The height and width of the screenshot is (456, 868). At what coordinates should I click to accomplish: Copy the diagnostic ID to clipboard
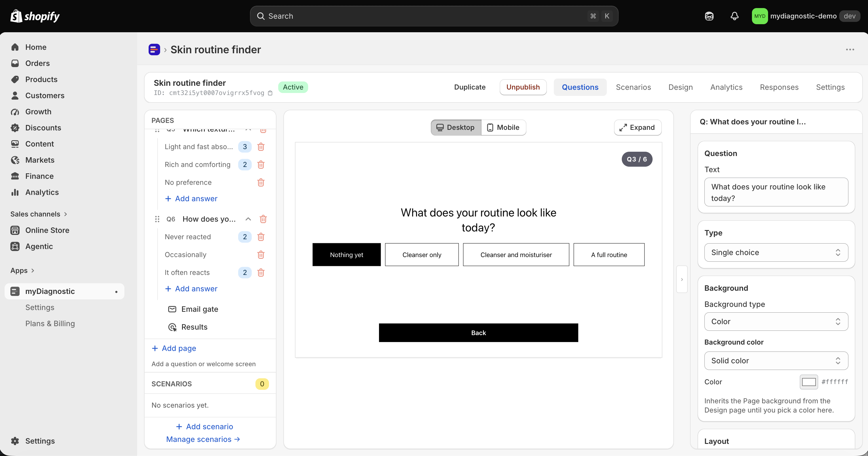pyautogui.click(x=270, y=93)
